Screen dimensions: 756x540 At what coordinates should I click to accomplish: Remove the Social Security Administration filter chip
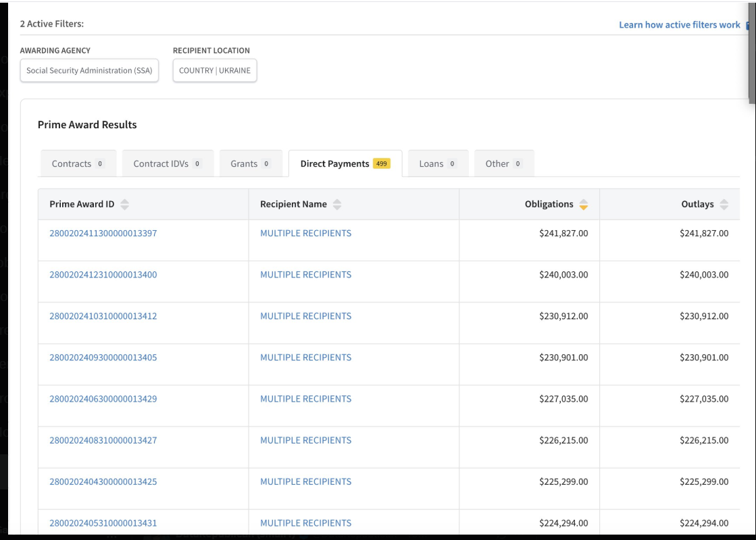[89, 71]
